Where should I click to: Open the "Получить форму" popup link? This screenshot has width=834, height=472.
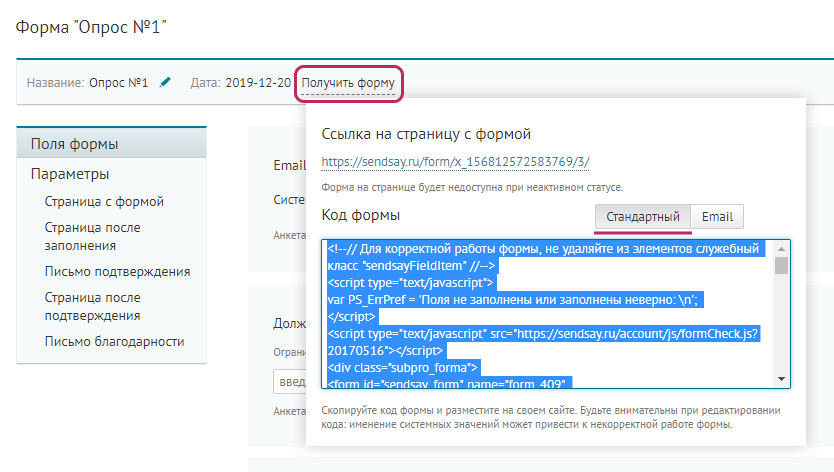coord(348,82)
